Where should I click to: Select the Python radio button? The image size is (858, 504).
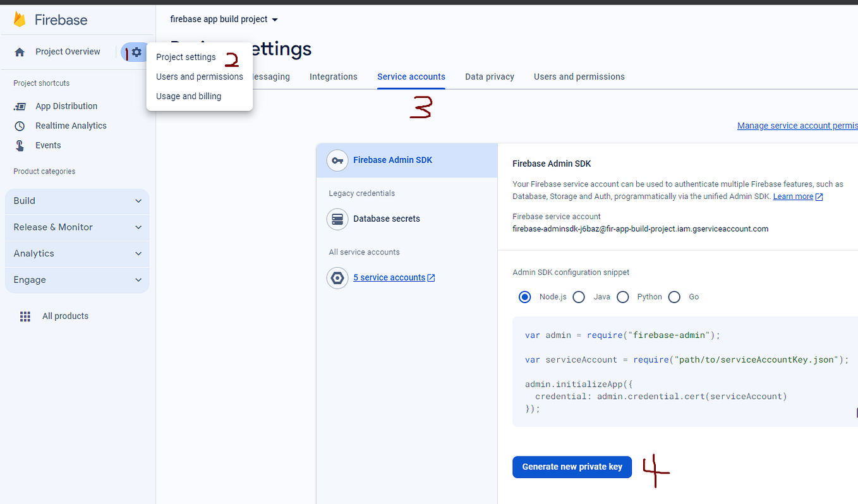tap(623, 297)
